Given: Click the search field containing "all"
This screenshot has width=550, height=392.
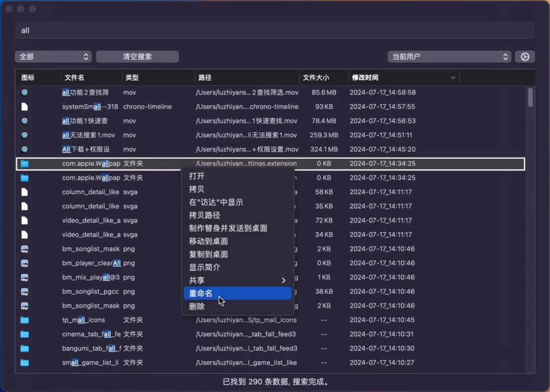Looking at the screenshot, I should (x=275, y=30).
